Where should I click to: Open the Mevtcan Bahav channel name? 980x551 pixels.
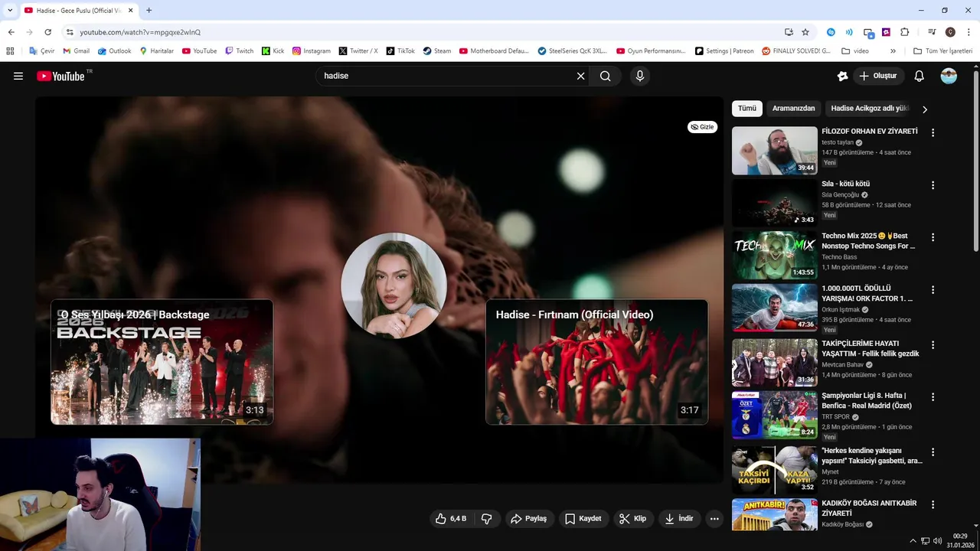(x=842, y=364)
